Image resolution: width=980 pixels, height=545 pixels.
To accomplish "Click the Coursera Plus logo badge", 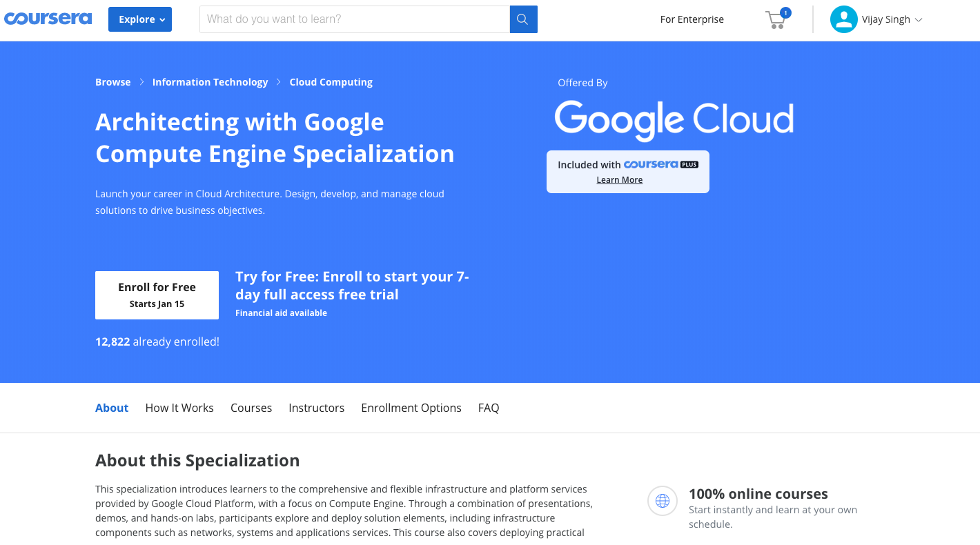I will [660, 165].
